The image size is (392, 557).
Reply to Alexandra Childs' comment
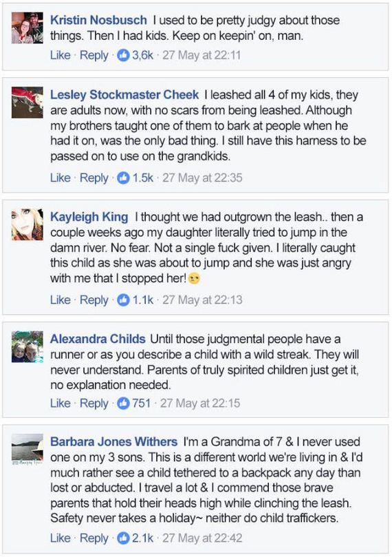[94, 403]
